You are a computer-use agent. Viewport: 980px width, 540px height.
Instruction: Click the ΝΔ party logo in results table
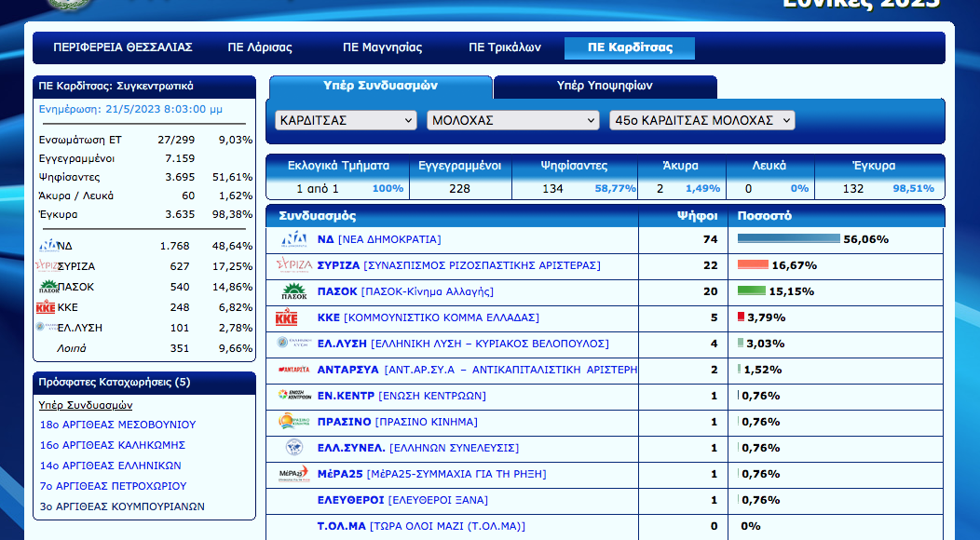[x=294, y=239]
